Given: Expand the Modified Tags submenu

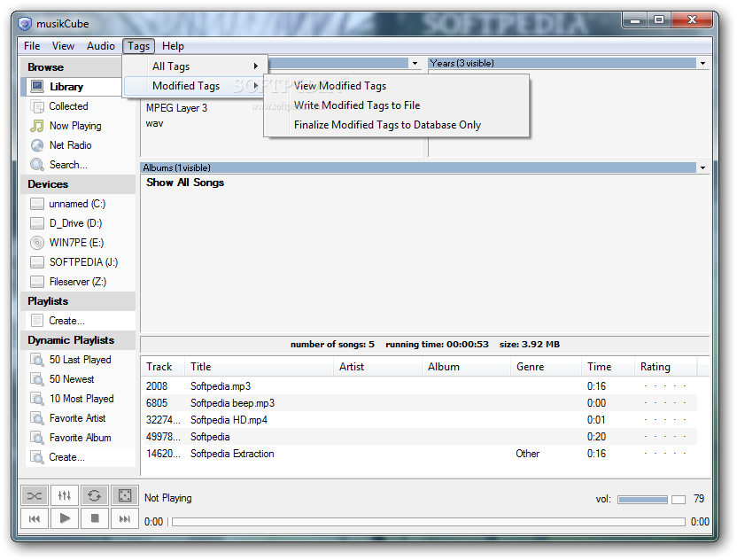Looking at the screenshot, I should [x=195, y=86].
